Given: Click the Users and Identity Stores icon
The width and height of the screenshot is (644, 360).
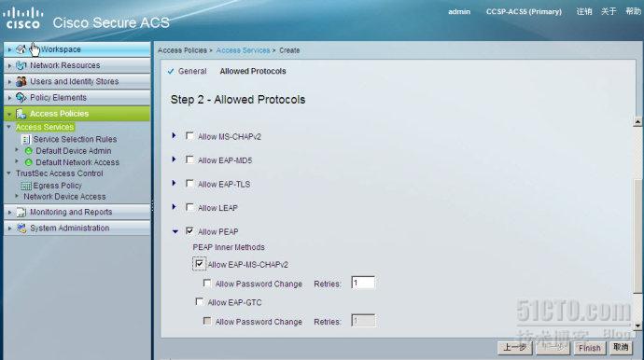Looking at the screenshot, I should [21, 81].
